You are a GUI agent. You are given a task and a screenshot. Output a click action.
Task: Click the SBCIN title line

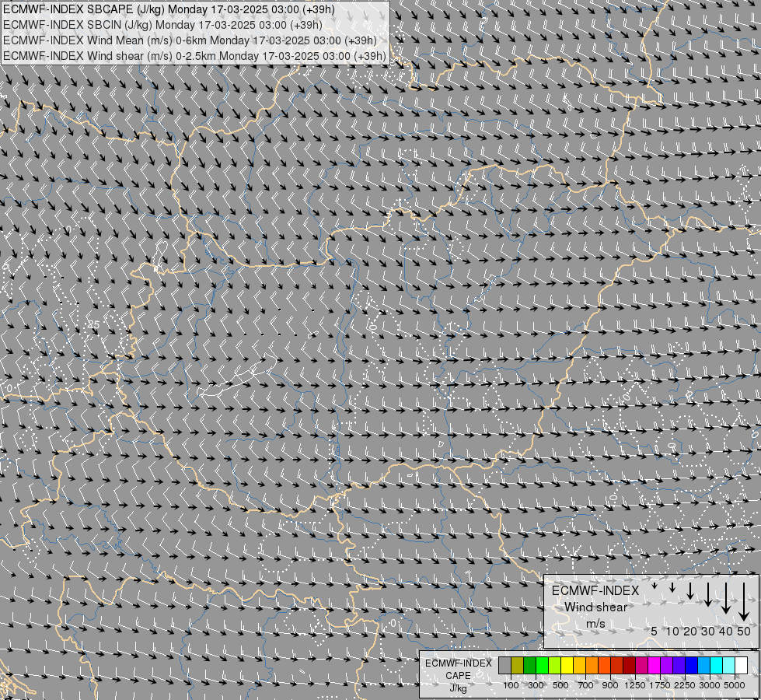[162, 25]
